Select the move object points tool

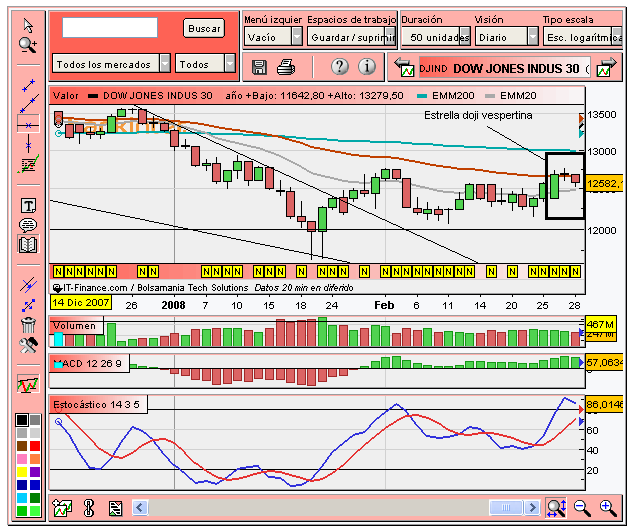(x=28, y=305)
